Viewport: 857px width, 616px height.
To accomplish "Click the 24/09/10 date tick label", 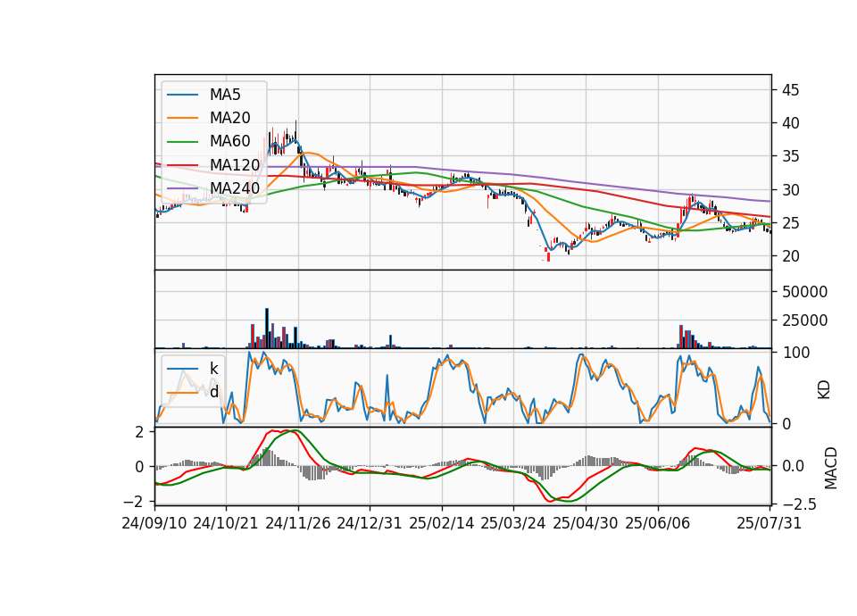I will tap(154, 523).
